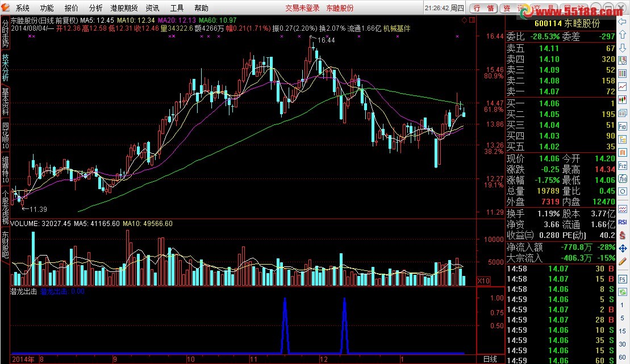This screenshot has width=630, height=364.
Task: Click the X10 volume scale label
Action: click(x=483, y=281)
